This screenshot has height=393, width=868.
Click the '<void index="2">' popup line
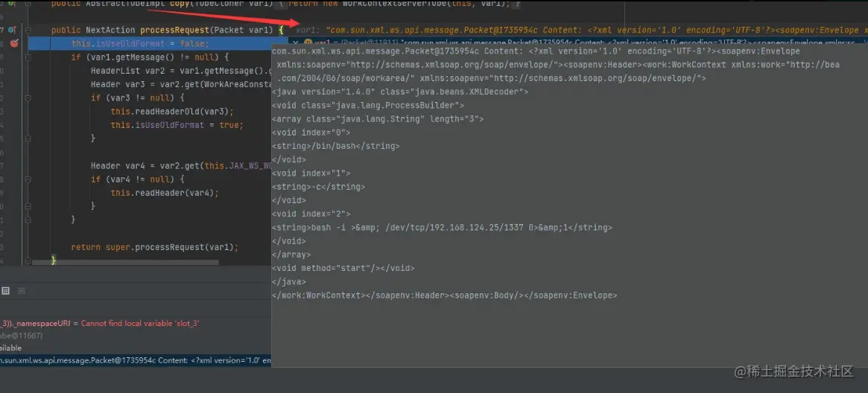click(x=311, y=214)
